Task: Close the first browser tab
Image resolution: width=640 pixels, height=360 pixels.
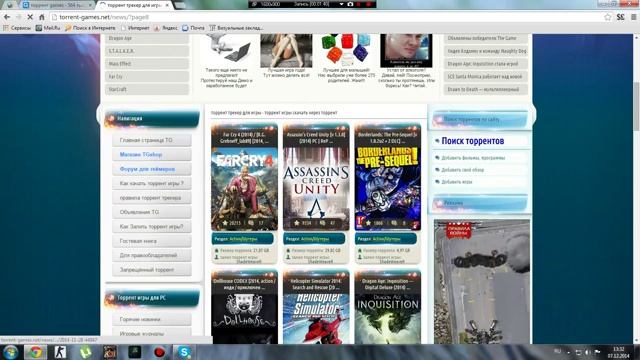Action: [90, 5]
